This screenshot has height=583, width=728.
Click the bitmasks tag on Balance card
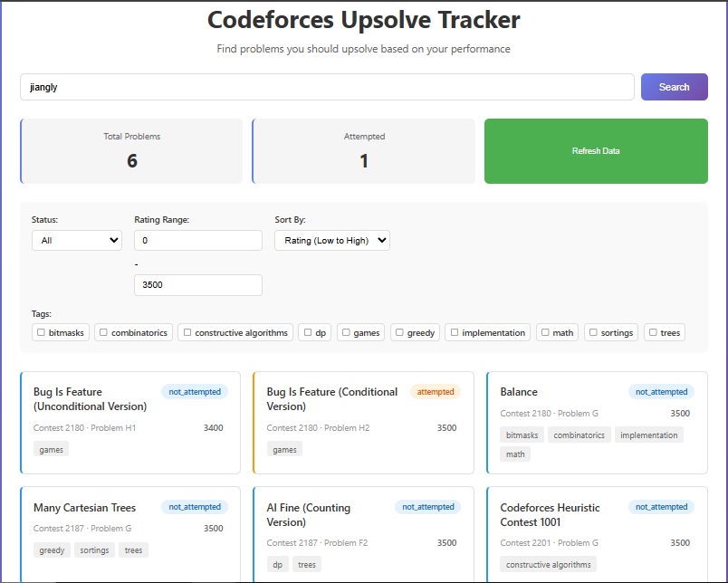click(x=522, y=435)
